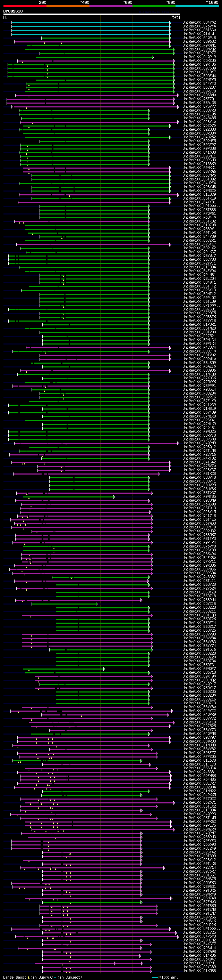Select the UniRef100_Q9SBM9 label

199,501
